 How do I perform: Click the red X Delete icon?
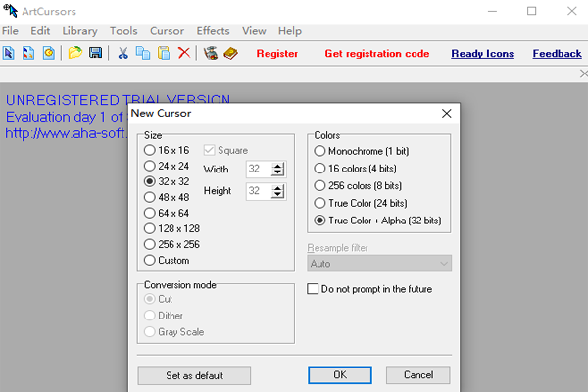184,53
